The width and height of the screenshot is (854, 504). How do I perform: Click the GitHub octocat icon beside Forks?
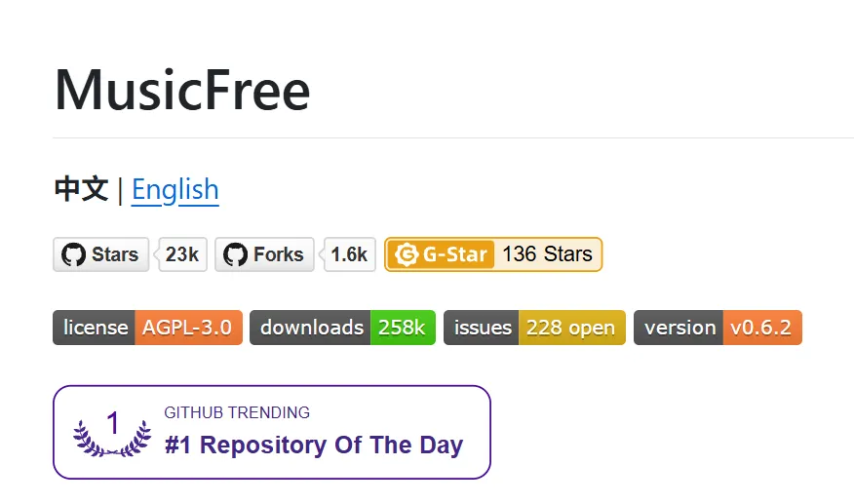coord(235,255)
